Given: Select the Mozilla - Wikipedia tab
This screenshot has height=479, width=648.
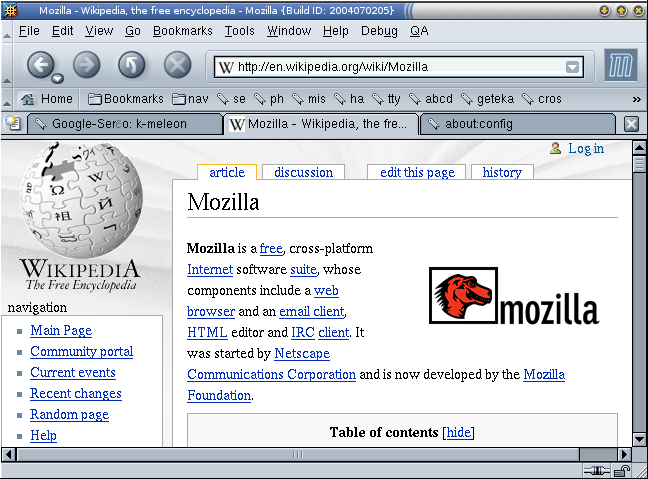Looking at the screenshot, I should 321,124.
